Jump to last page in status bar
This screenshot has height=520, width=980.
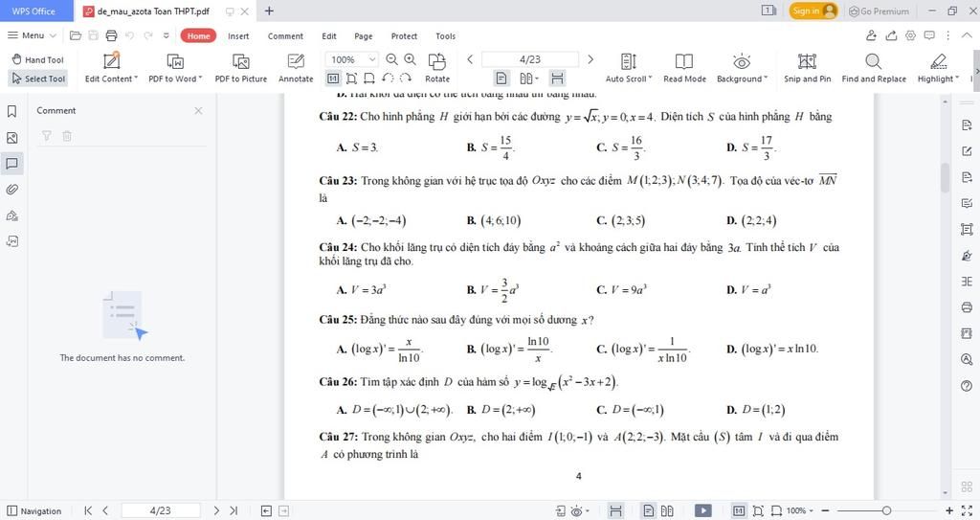pyautogui.click(x=234, y=510)
